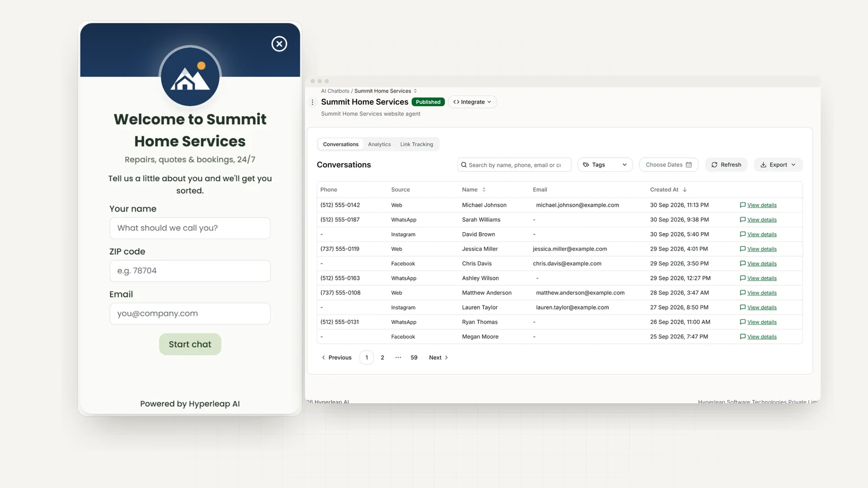The width and height of the screenshot is (868, 488).
Task: Click the chat icon beside Michael Johnson's View details
Action: coord(743,205)
